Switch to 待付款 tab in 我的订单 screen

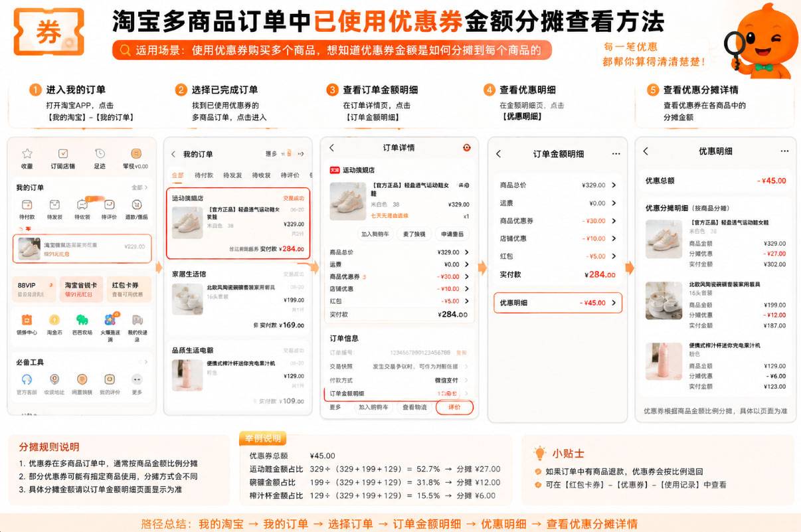pyautogui.click(x=203, y=175)
